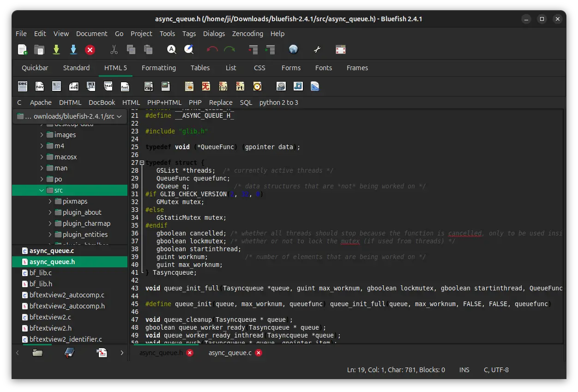Open preferences with the wrench icon
Viewport: 578px width, 392px height.
pos(317,50)
